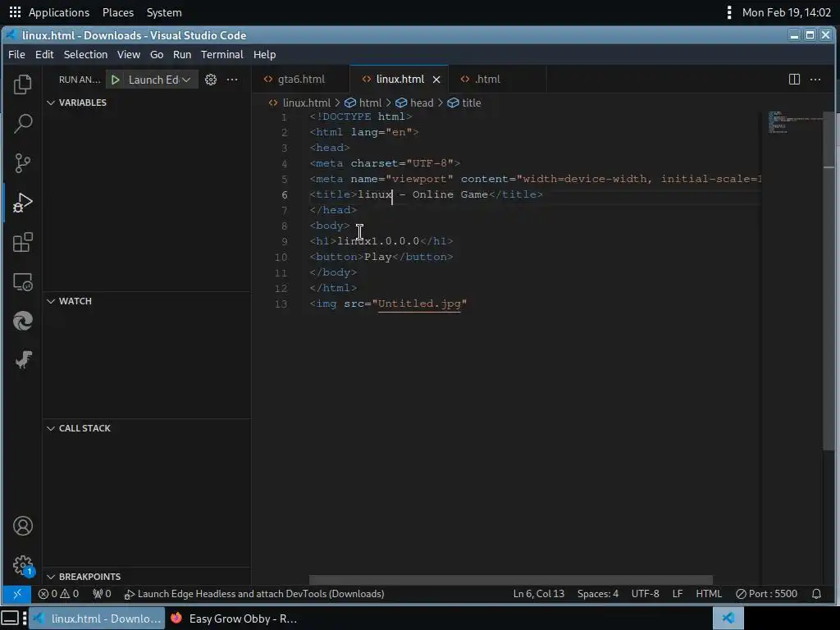Open the Manage gear icon

22,565
